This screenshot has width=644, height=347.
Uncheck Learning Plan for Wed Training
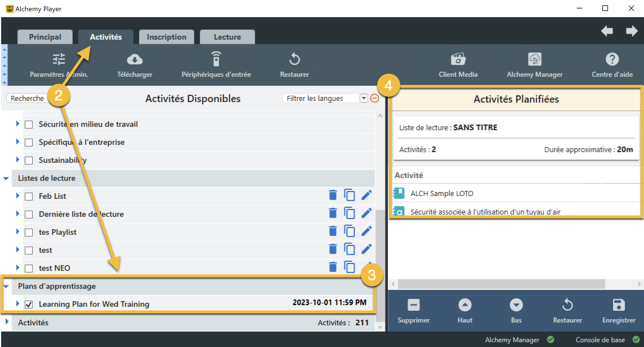(29, 304)
